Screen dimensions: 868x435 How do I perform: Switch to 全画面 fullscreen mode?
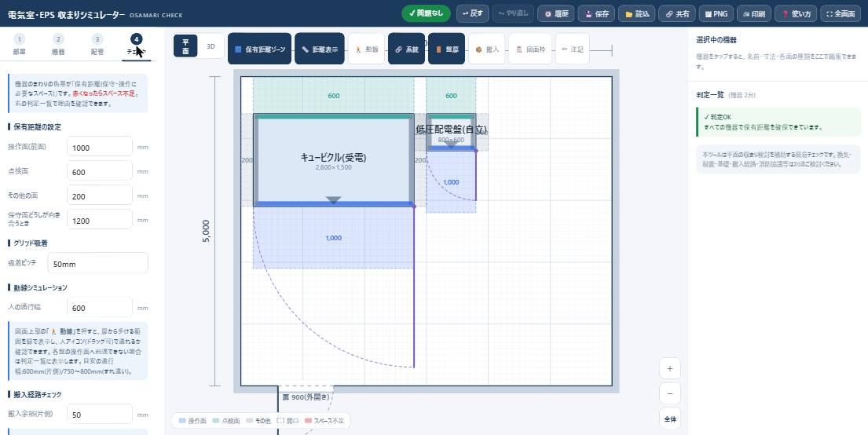click(841, 14)
